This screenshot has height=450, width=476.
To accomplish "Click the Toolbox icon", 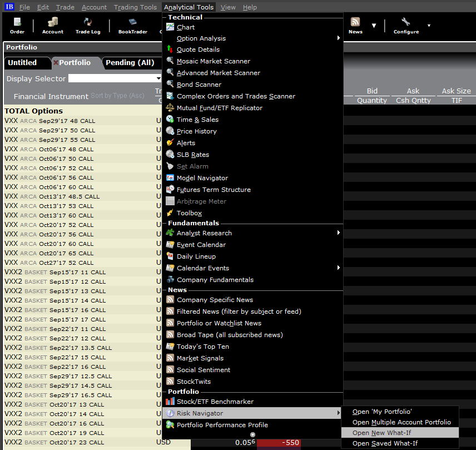I will [170, 213].
